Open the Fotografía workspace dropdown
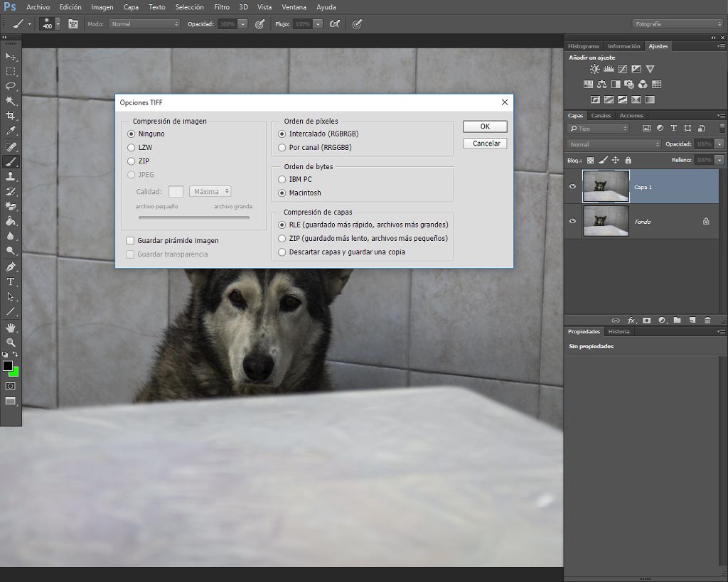728x582 pixels. click(x=678, y=24)
